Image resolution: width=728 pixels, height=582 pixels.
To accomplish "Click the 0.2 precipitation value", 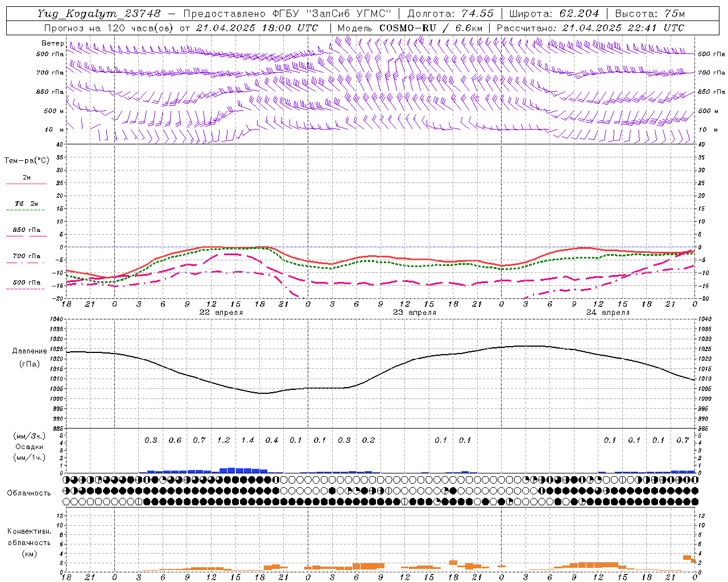I will [368, 440].
